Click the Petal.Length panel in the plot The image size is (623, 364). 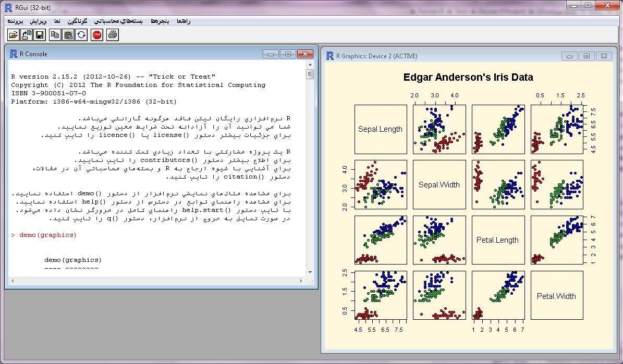coord(497,240)
